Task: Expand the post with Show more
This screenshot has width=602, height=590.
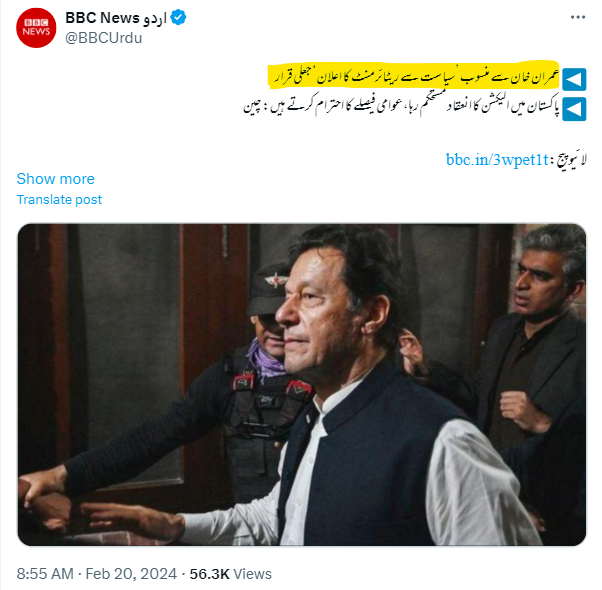Action: pyautogui.click(x=56, y=179)
